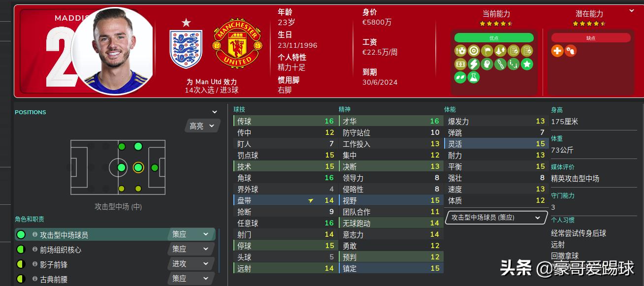Toggle the green circle for 攻击型中场球员 role

coord(21,234)
